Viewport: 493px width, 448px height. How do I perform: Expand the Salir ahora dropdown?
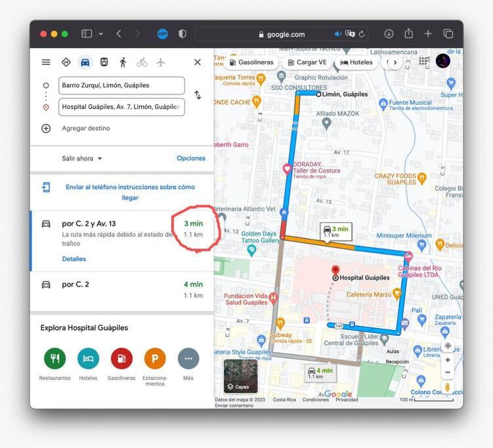pos(82,158)
